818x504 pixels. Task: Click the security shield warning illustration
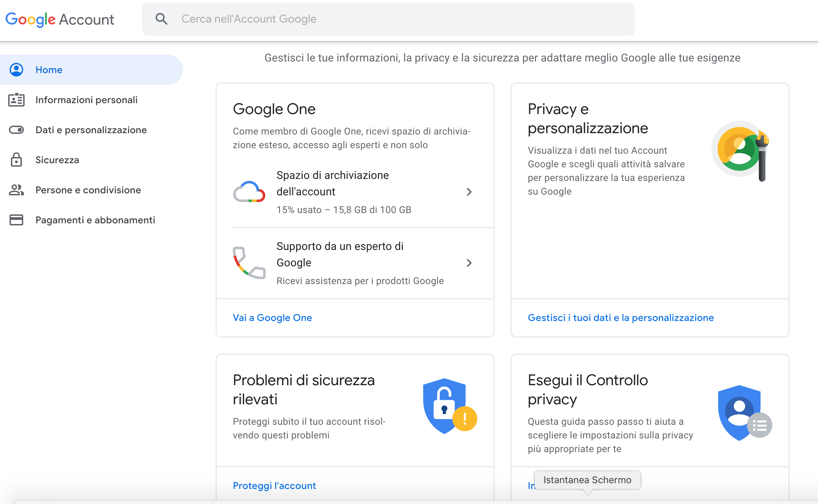click(450, 406)
